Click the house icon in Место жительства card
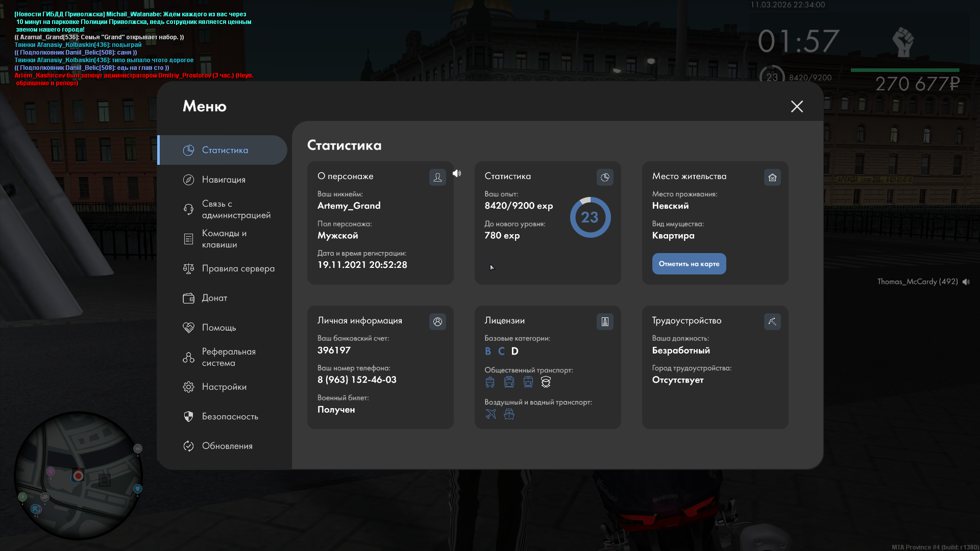The height and width of the screenshot is (551, 980). 772,177
